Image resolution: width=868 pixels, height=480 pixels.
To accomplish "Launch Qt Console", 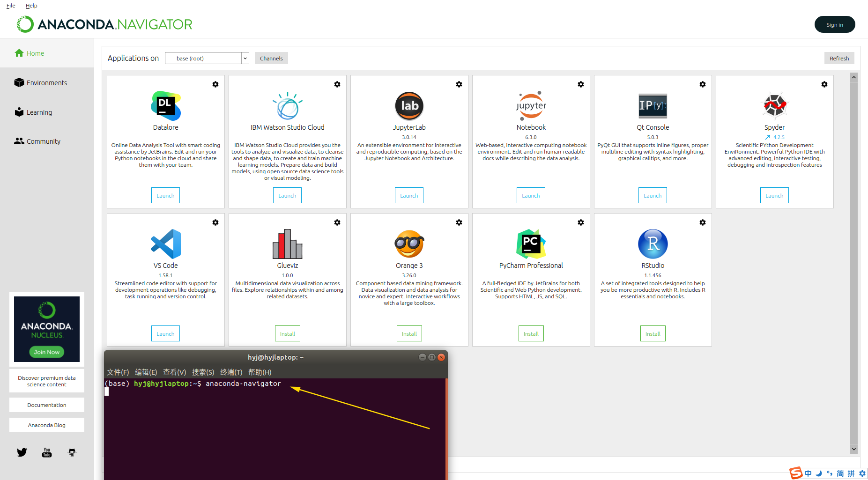I will tap(653, 195).
